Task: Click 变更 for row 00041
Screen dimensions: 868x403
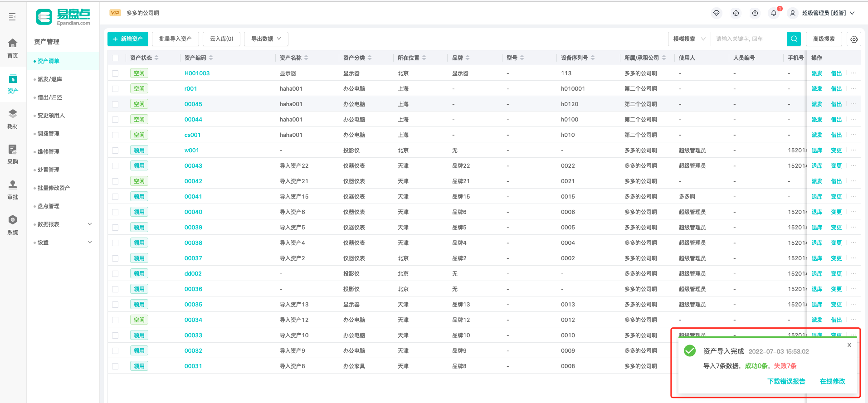Action: 836,196
